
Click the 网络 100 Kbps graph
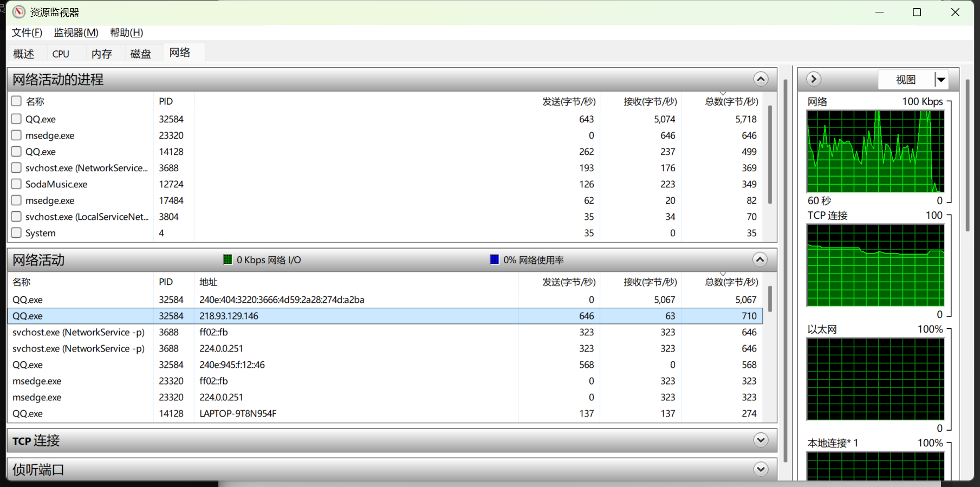click(x=875, y=152)
